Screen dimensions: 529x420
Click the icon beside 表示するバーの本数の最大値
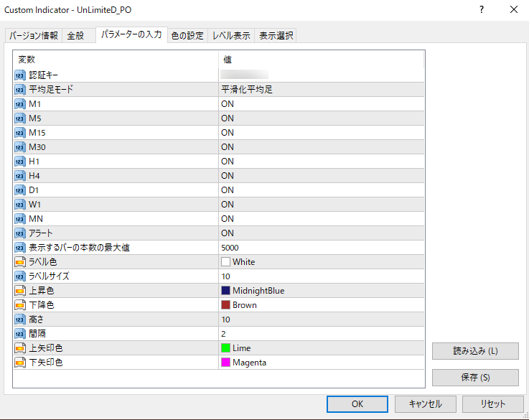20,248
